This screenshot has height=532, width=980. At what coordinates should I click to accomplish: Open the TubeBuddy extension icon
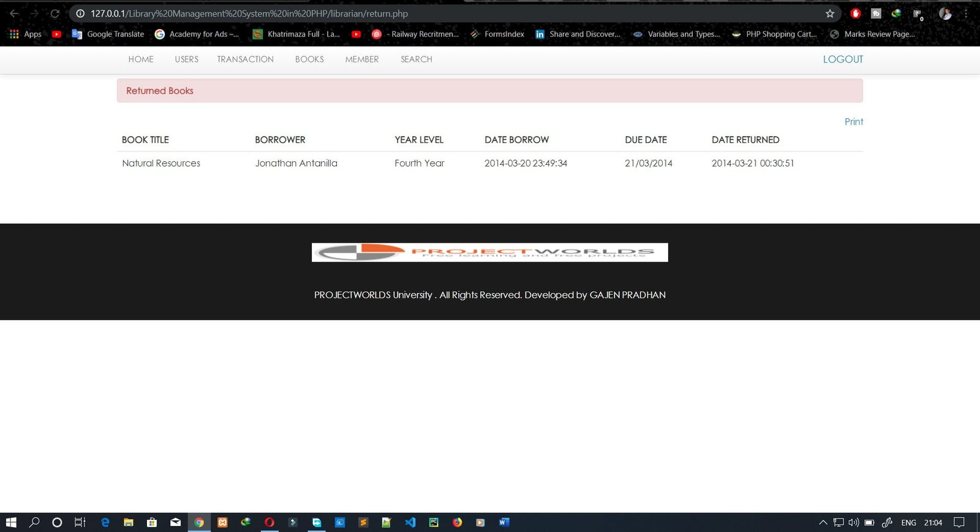coord(876,13)
